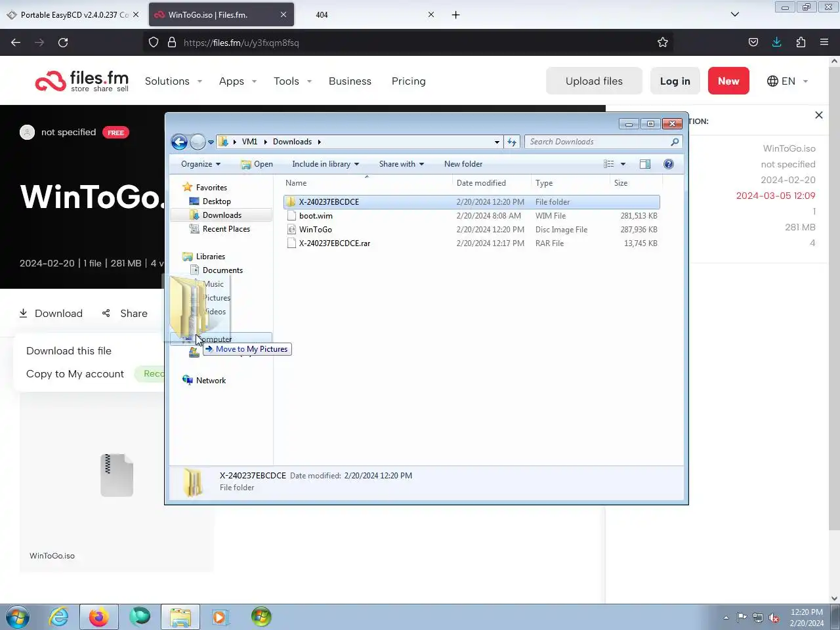Go back in Firefox
Viewport: 840px width, 630px height.
point(16,43)
